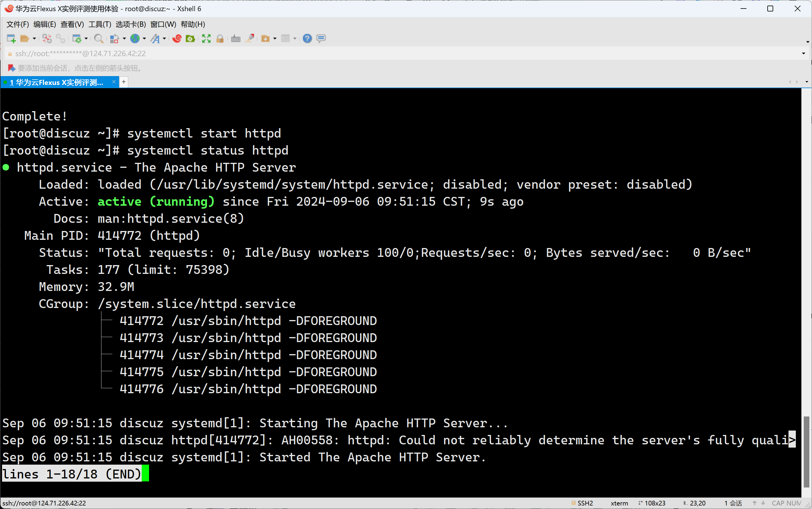Expand the font A dropdown arrow
The height and width of the screenshot is (509, 812).
pyautogui.click(x=164, y=39)
